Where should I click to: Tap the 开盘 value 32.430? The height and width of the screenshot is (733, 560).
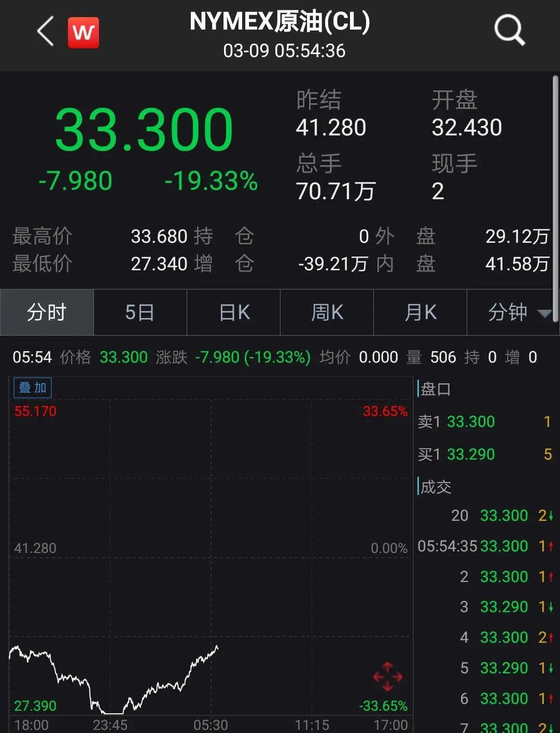point(467,128)
